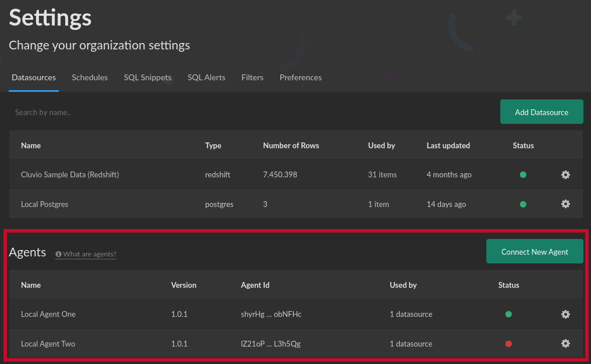This screenshot has height=364, width=591.
Task: Click the '14 days ago' cell
Action: [446, 204]
